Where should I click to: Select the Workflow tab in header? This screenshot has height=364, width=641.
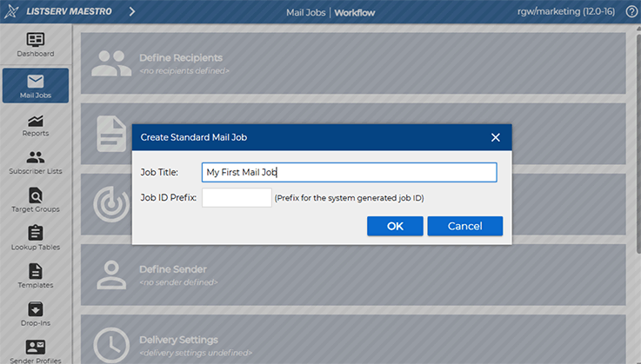pos(357,12)
